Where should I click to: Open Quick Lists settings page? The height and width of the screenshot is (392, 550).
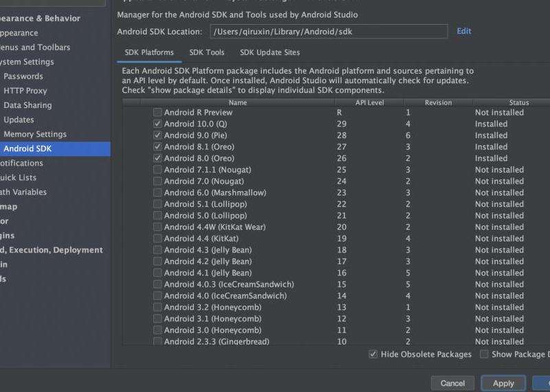click(x=19, y=177)
